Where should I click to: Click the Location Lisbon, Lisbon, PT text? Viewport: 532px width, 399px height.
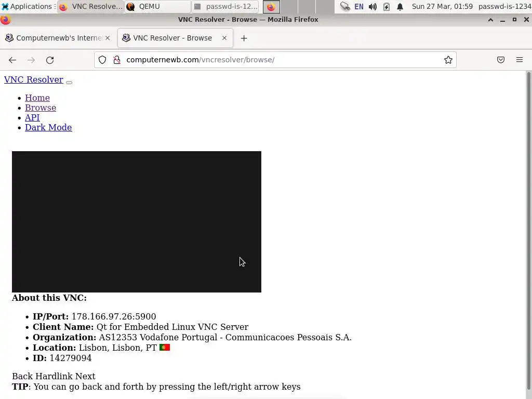point(118,348)
